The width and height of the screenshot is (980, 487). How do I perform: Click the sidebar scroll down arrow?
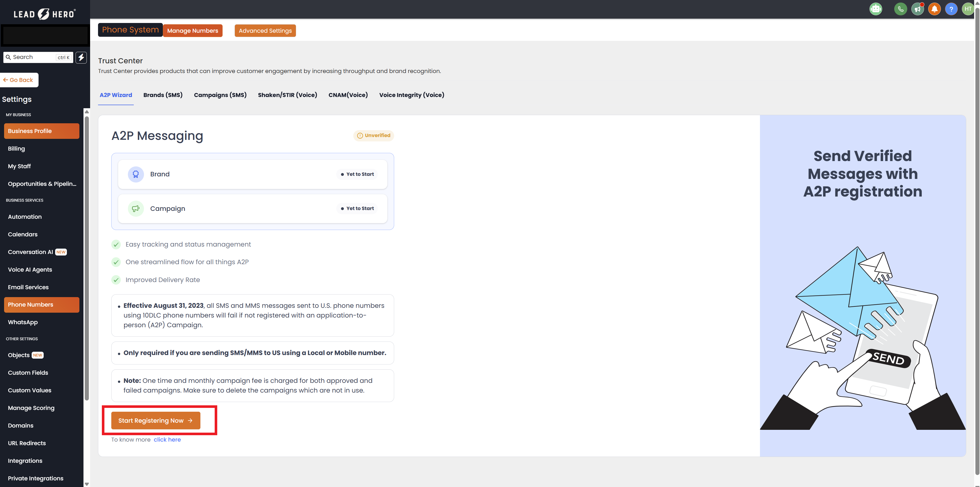87,484
